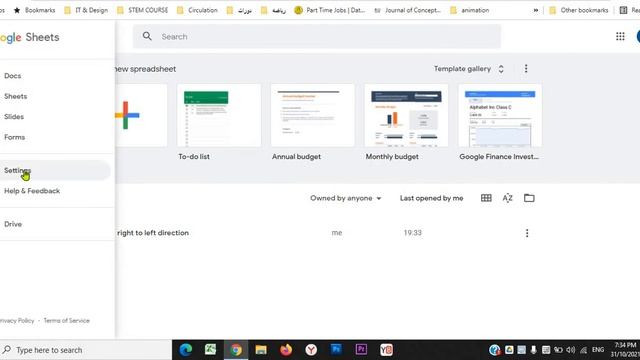Open more options next to Template gallery
640x360 pixels.
(x=526, y=69)
